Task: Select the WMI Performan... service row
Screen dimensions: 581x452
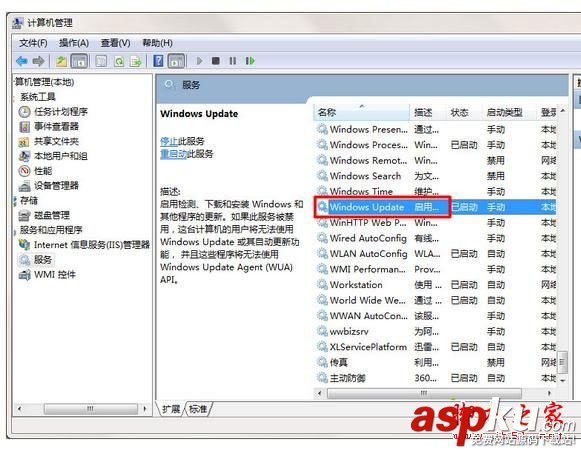Action: click(436, 269)
